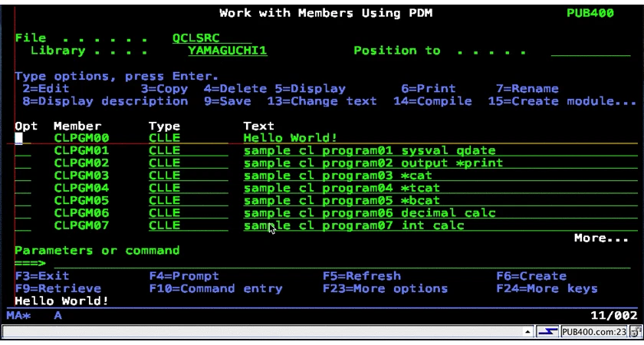Select member name CLPGM00
The image size is (644, 345).
[81, 138]
